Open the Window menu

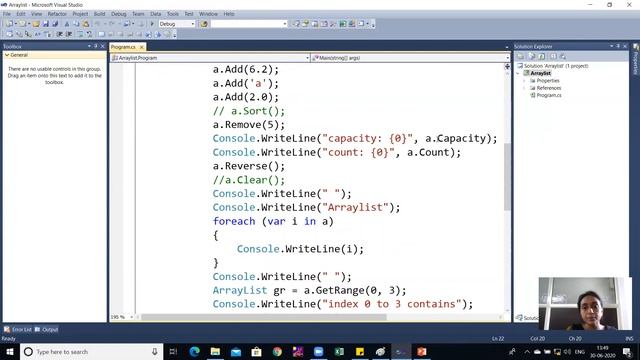[208, 14]
